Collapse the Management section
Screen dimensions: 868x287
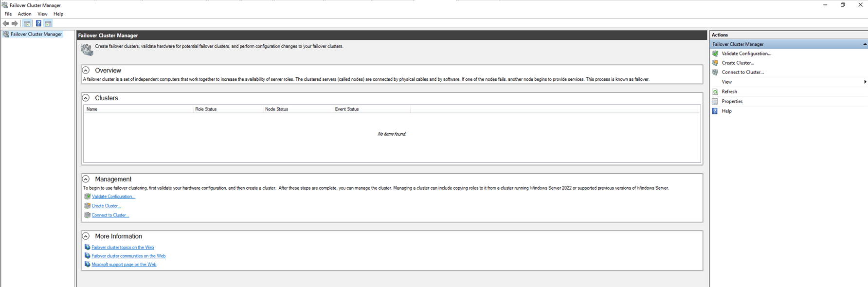pyautogui.click(x=86, y=179)
